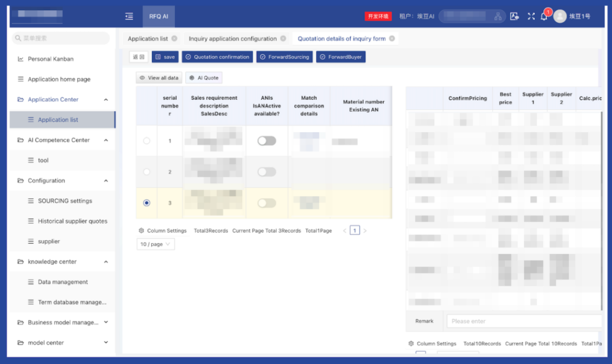Select the radio button for row 2
The width and height of the screenshot is (612, 364).
pos(146,172)
